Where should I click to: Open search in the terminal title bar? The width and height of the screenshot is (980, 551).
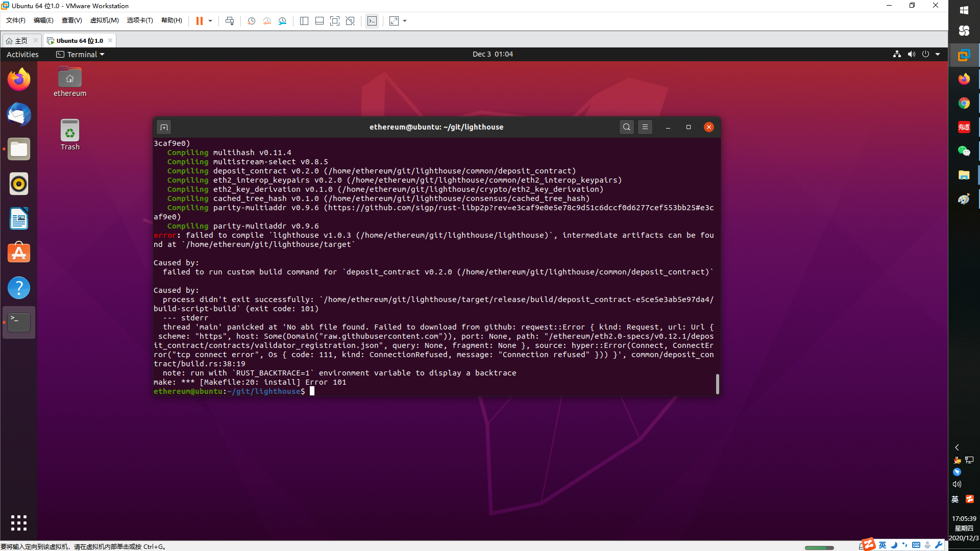626,127
